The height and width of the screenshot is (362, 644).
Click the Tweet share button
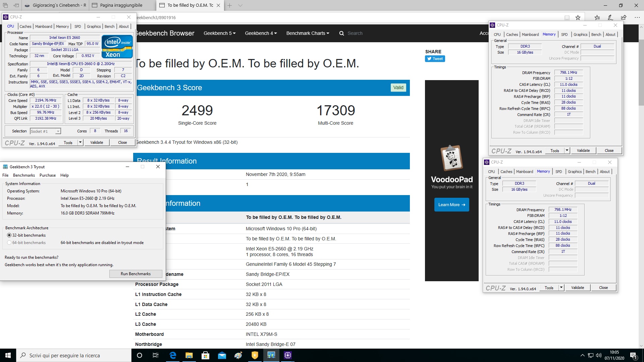(435, 59)
